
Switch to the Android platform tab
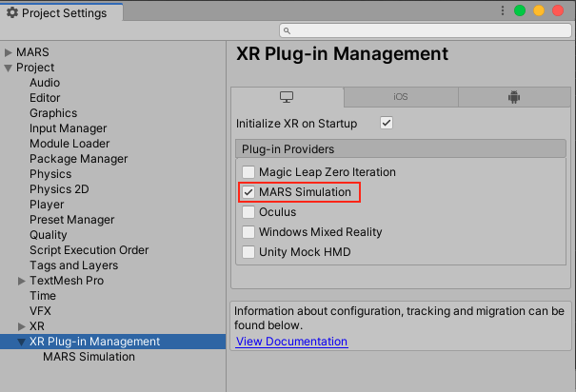[514, 97]
